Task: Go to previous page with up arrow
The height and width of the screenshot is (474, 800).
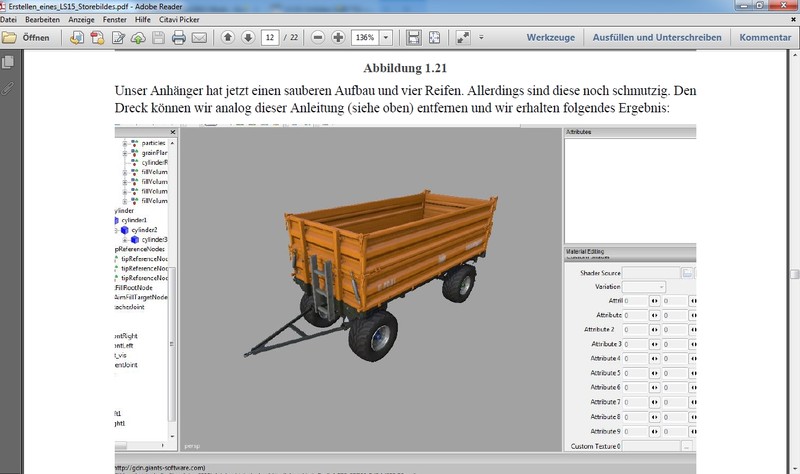Action: [x=227, y=38]
